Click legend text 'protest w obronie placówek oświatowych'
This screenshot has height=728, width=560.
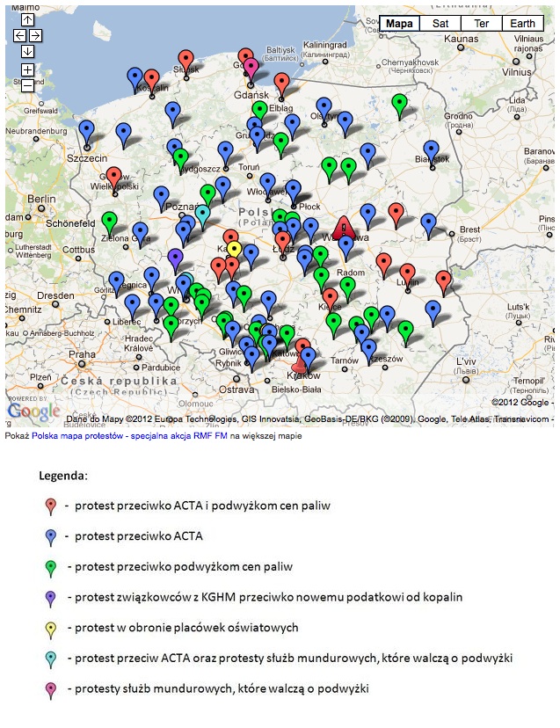[x=186, y=628]
